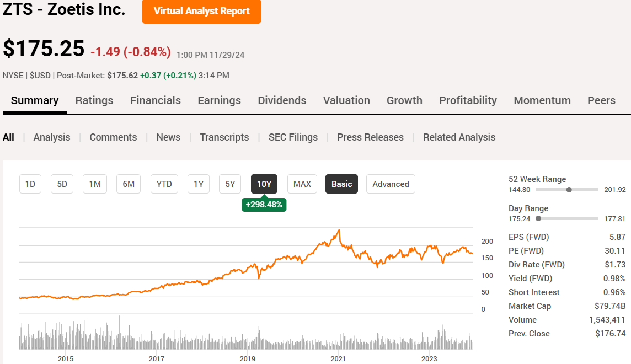
Task: Click the Prev. Close value $176.74
Action: pyautogui.click(x=611, y=334)
